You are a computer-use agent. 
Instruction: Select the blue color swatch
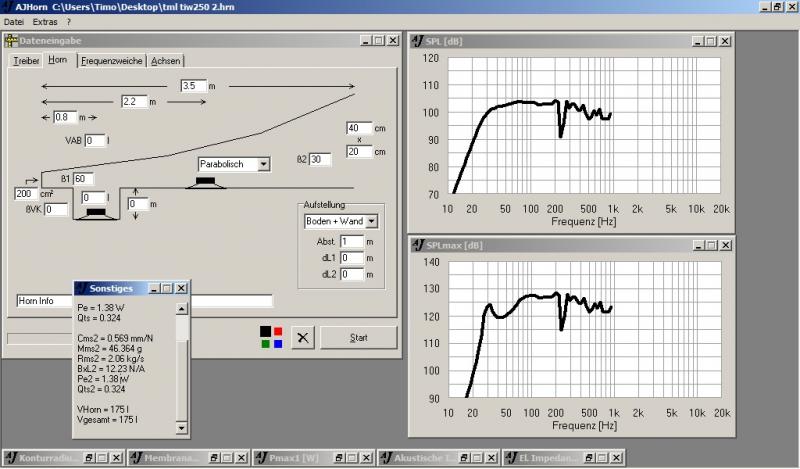(x=278, y=344)
